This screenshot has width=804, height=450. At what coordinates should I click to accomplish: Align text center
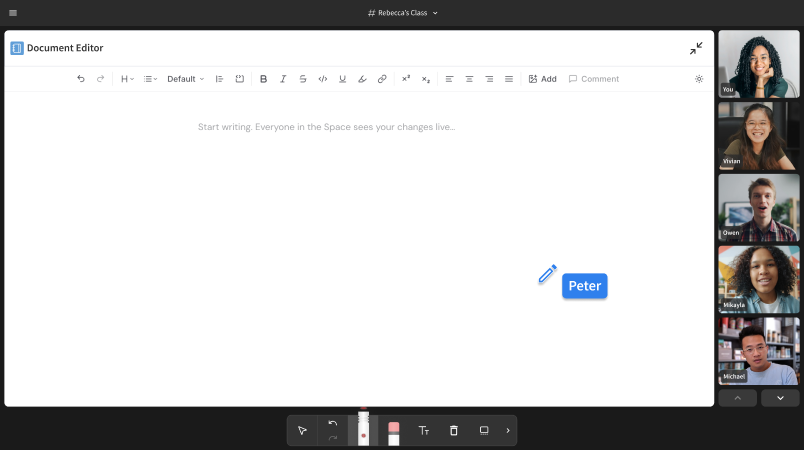point(469,79)
